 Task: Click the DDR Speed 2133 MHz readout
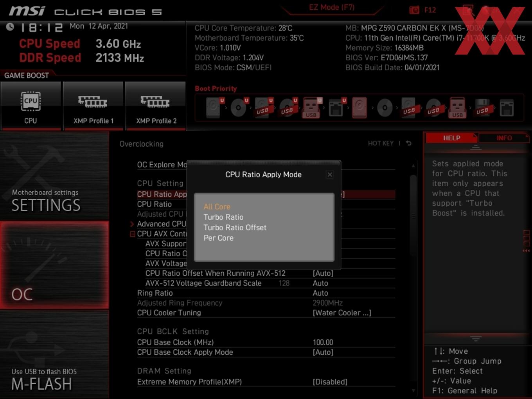(81, 58)
